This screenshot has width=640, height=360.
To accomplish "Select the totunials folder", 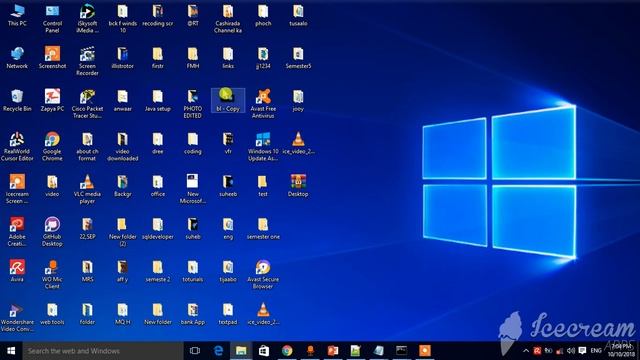I will [x=193, y=271].
